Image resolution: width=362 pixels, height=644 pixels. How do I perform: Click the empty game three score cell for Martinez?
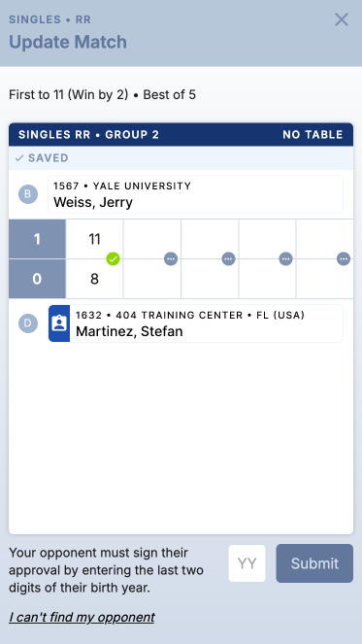210,279
